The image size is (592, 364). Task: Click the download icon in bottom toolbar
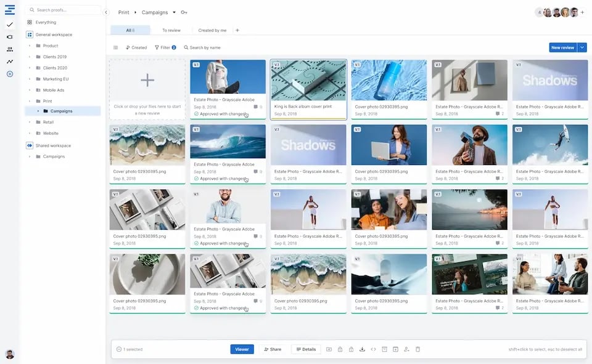[x=362, y=349]
